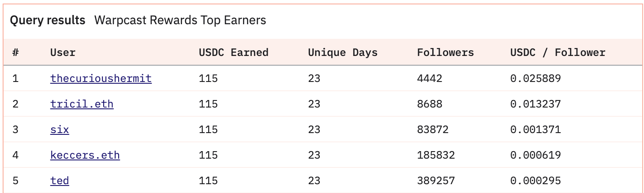Image resolution: width=644 pixels, height=193 pixels.
Task: Select rank number 4 cell
Action: point(15,155)
